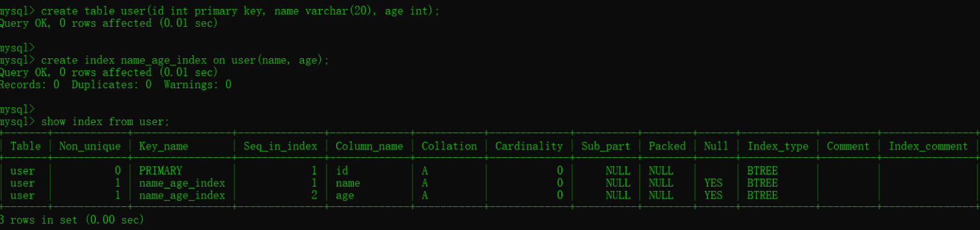Image resolution: width=980 pixels, height=230 pixels.
Task: Click the first BTREE index type value
Action: 762,171
